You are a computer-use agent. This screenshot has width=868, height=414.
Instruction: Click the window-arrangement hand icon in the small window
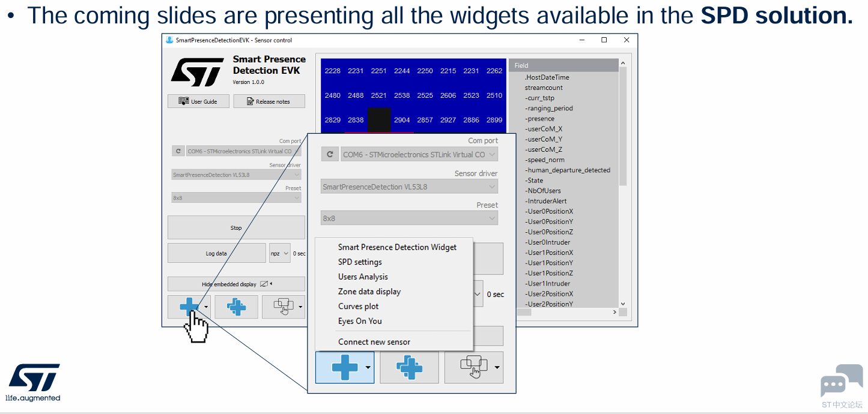click(x=284, y=307)
